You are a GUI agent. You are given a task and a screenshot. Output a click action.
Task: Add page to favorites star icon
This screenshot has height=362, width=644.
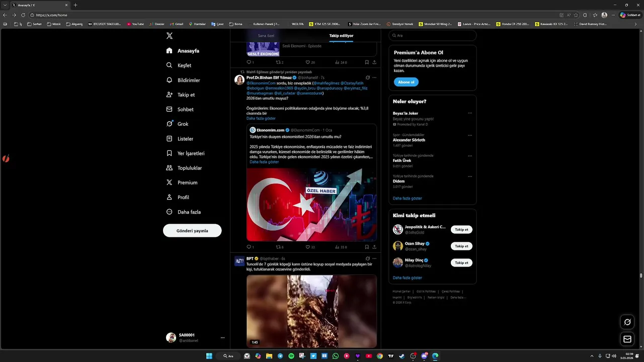(576, 15)
